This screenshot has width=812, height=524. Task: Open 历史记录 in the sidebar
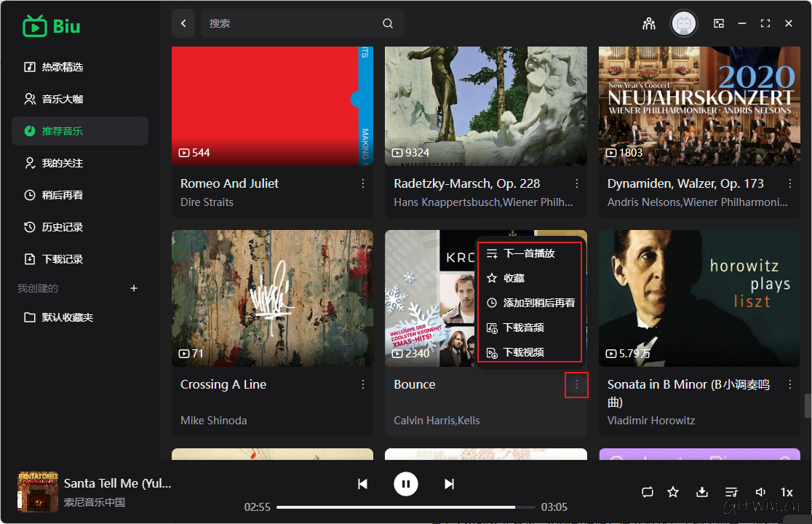63,227
